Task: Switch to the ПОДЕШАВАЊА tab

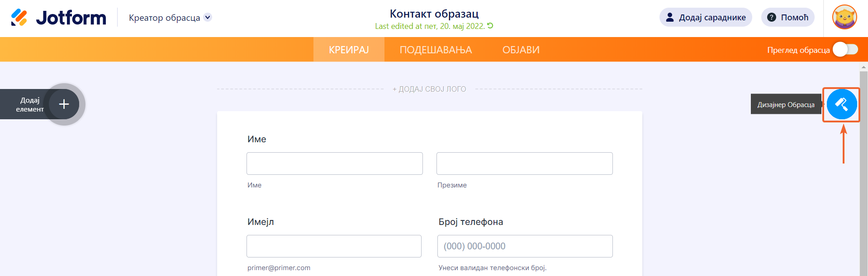Action: [436, 50]
